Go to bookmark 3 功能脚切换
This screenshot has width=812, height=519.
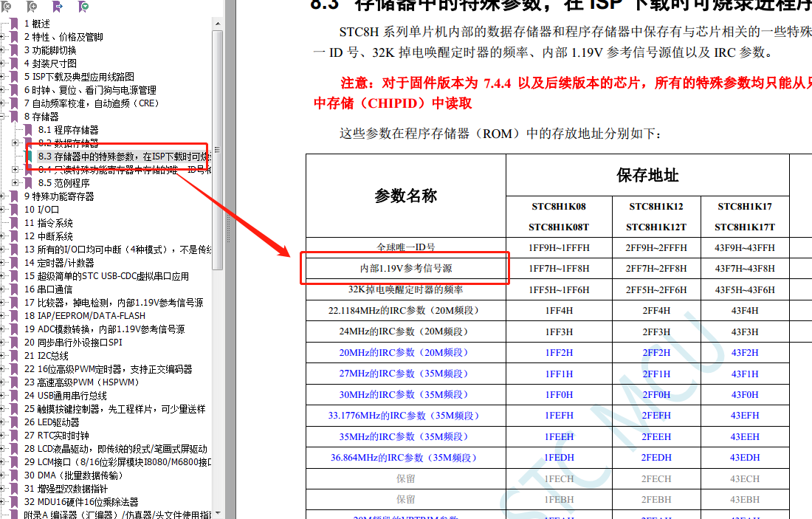(x=50, y=50)
